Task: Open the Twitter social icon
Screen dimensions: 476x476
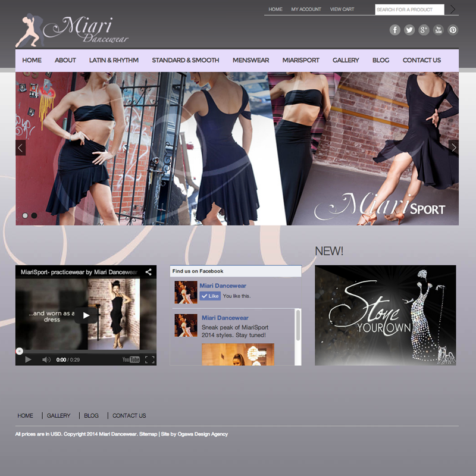Action: 409,30
